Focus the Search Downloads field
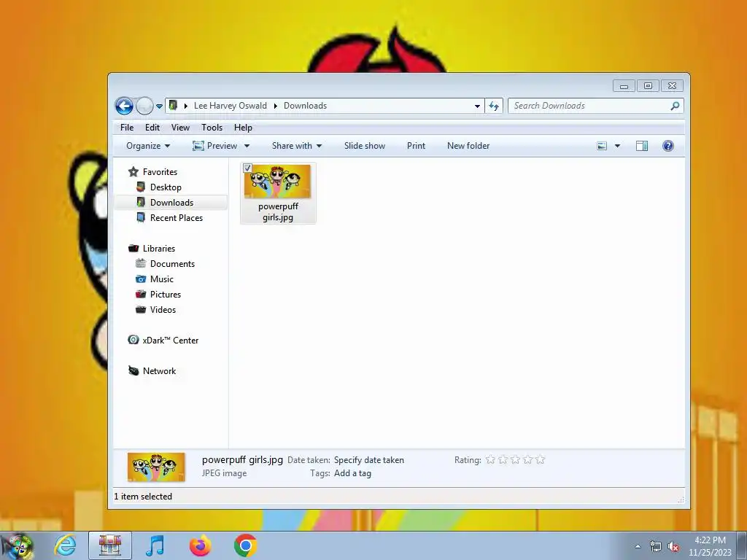Image resolution: width=747 pixels, height=560 pixels. (589, 106)
